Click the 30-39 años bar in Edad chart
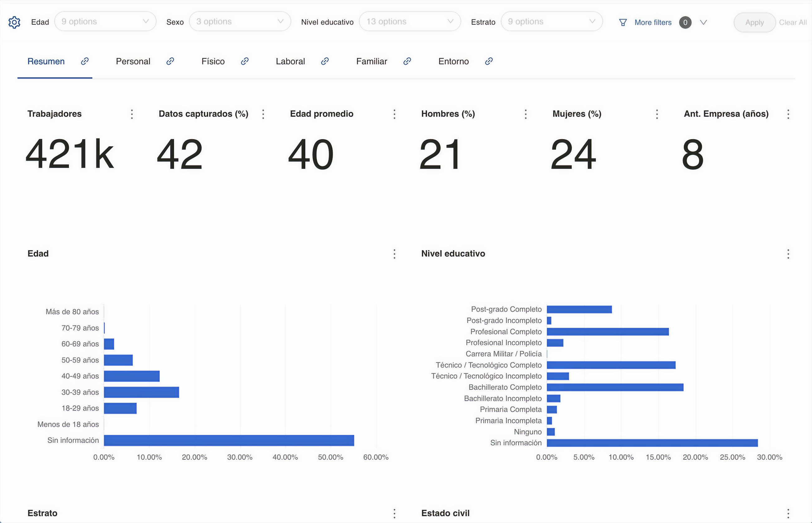This screenshot has width=812, height=523. pos(142,392)
